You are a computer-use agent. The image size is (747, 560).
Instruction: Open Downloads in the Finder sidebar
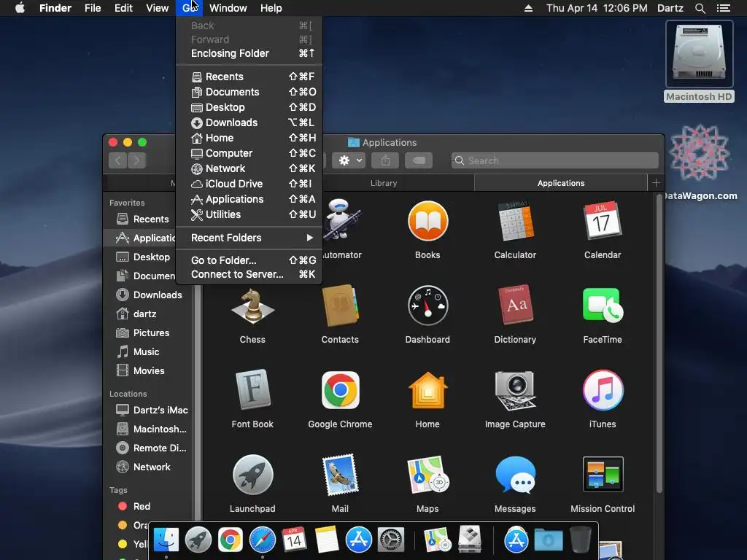pyautogui.click(x=149, y=295)
